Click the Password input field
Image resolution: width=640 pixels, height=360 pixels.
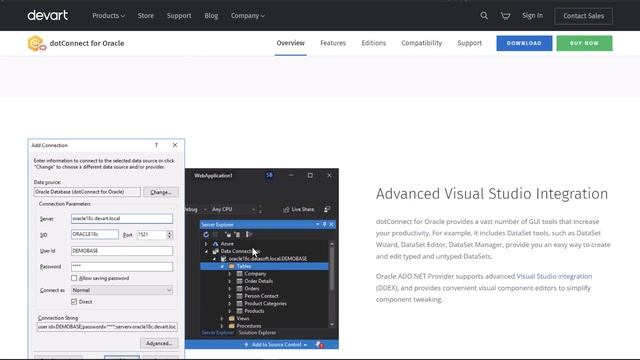122,267
